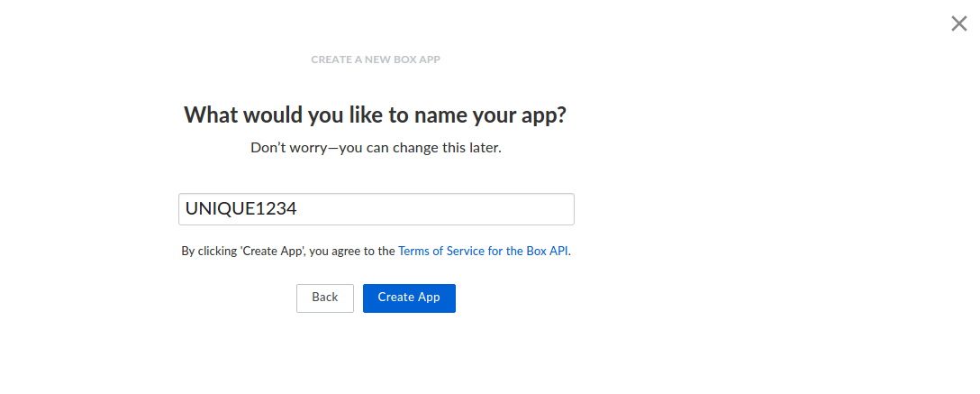980x394 pixels.
Task: Dismiss the wizard with the X icon
Action: pyautogui.click(x=958, y=24)
